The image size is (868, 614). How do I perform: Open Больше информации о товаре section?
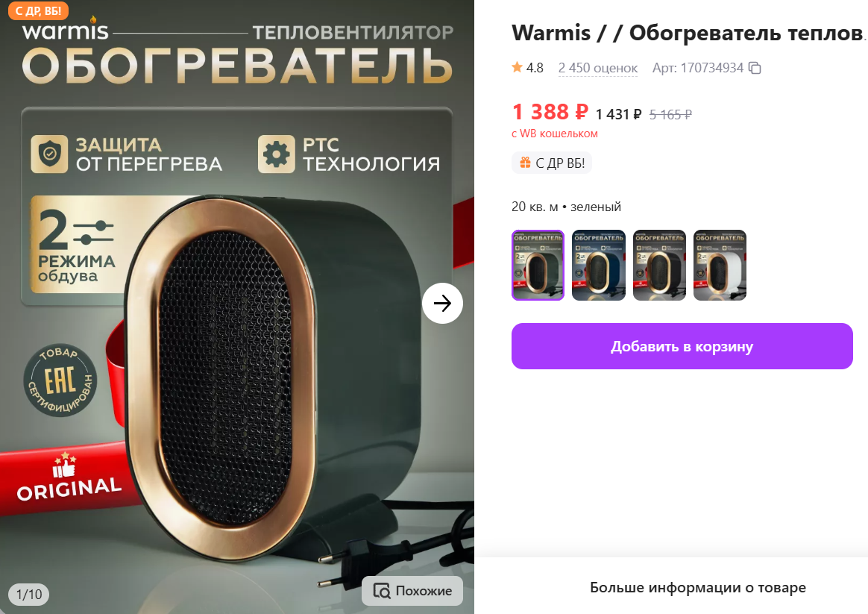pos(697,587)
